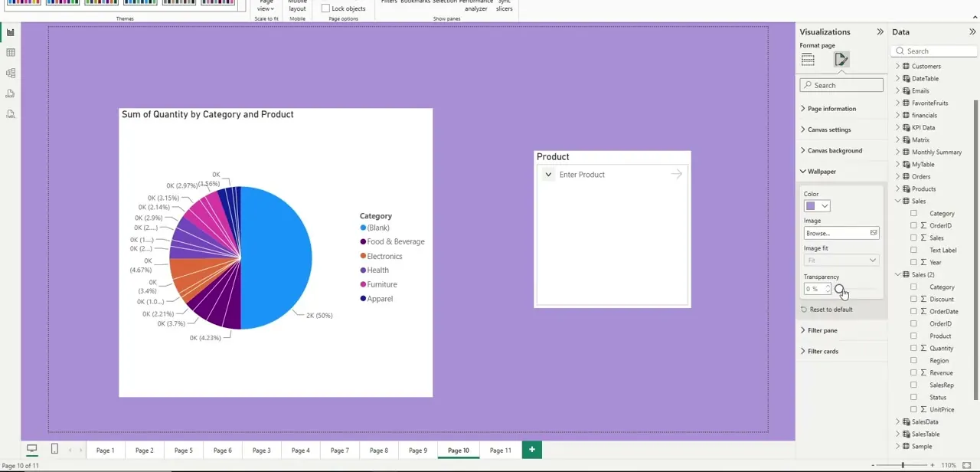
Task: Switch to Build visual icon
Action: [808, 60]
